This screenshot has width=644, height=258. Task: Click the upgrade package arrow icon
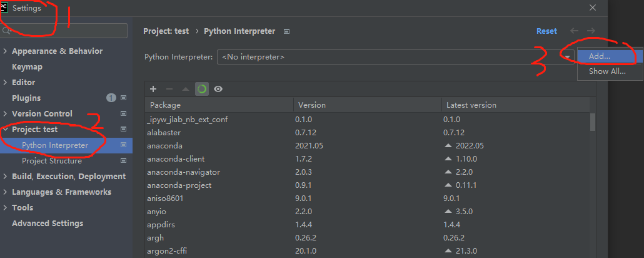click(185, 89)
